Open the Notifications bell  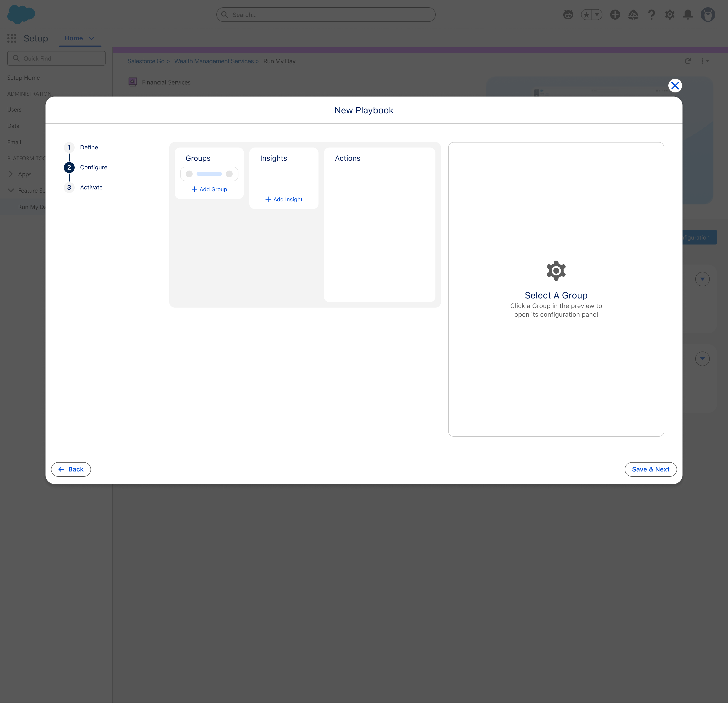pyautogui.click(x=688, y=15)
